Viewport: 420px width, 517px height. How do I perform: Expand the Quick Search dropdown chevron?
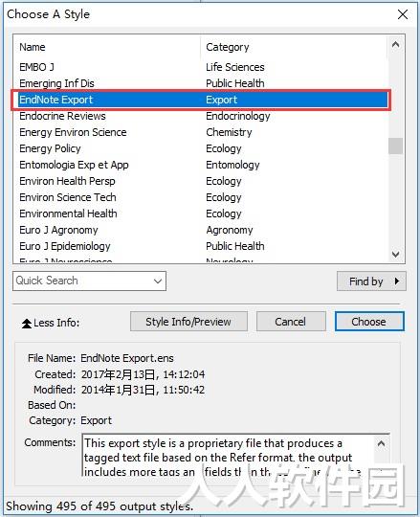158,281
